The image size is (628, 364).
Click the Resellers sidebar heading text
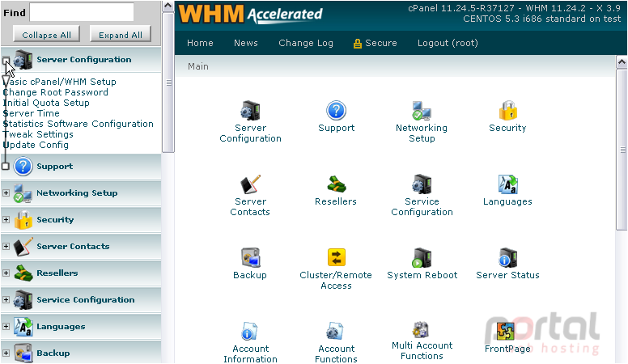tap(57, 273)
